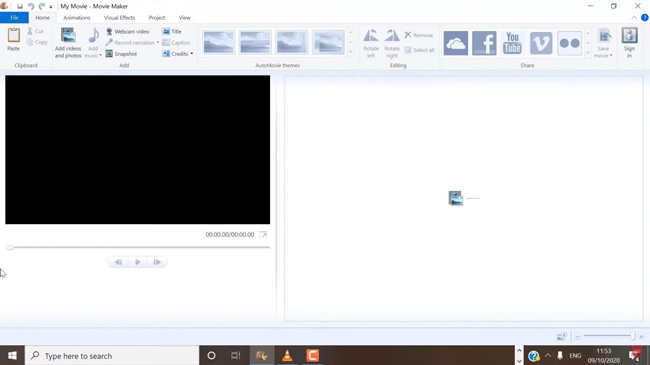Select the third AutoMovie theme thumbnail
Image resolution: width=650 pixels, height=365 pixels.
(x=291, y=42)
